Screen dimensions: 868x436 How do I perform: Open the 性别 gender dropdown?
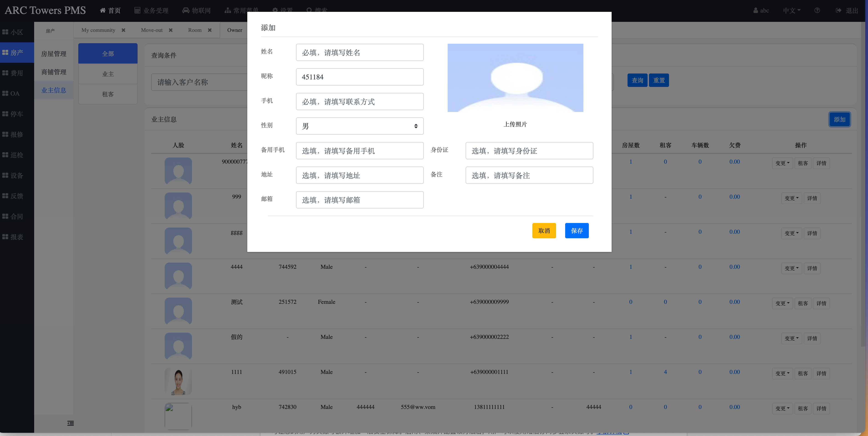coord(360,126)
